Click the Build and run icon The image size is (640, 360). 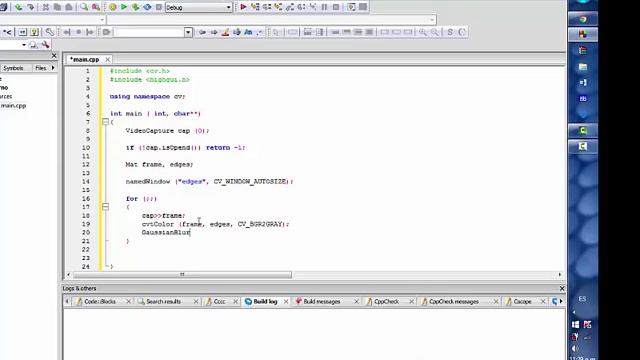pos(136,7)
